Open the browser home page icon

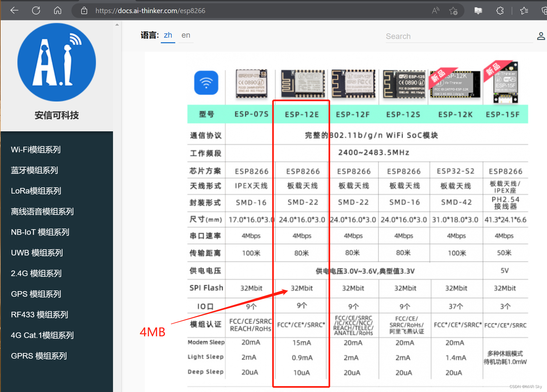[x=58, y=10]
